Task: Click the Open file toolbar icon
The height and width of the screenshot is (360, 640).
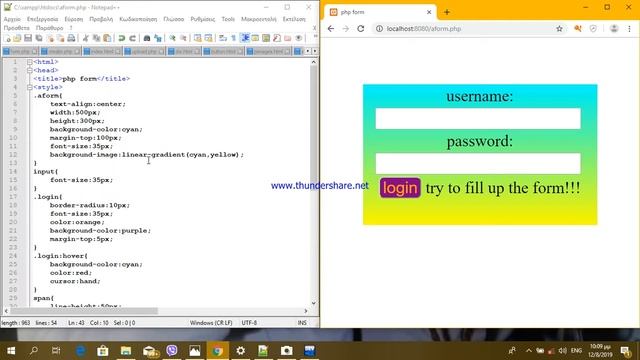Action: coord(17,38)
